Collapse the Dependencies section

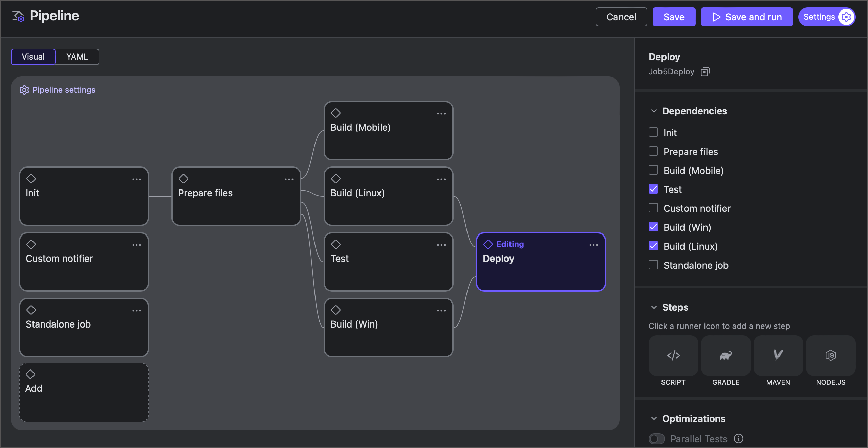[x=654, y=111]
